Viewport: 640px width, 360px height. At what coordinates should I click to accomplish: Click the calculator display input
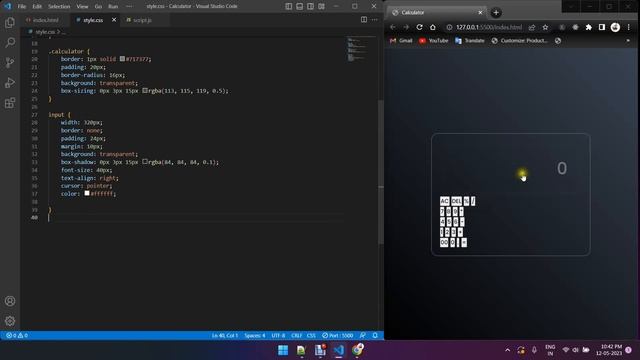tap(510, 168)
